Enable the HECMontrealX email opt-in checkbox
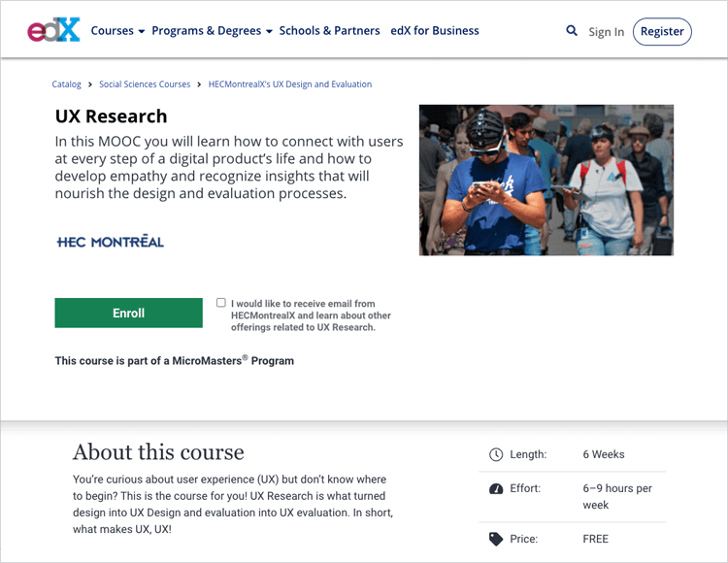 [221, 303]
